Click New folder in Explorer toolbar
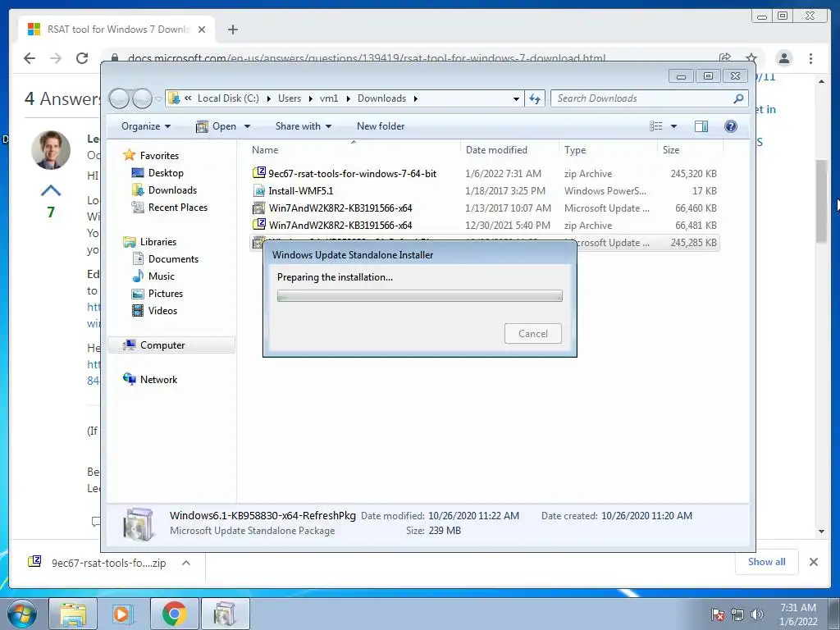This screenshot has width=840, height=630. [381, 126]
